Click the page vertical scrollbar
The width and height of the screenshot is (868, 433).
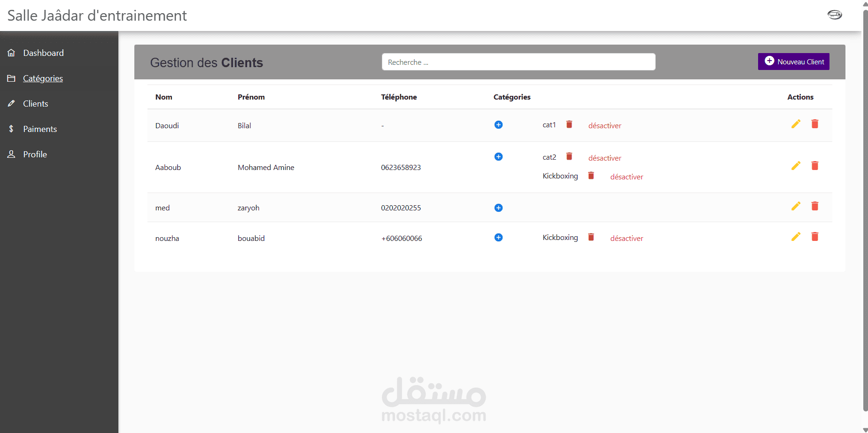pos(865,211)
